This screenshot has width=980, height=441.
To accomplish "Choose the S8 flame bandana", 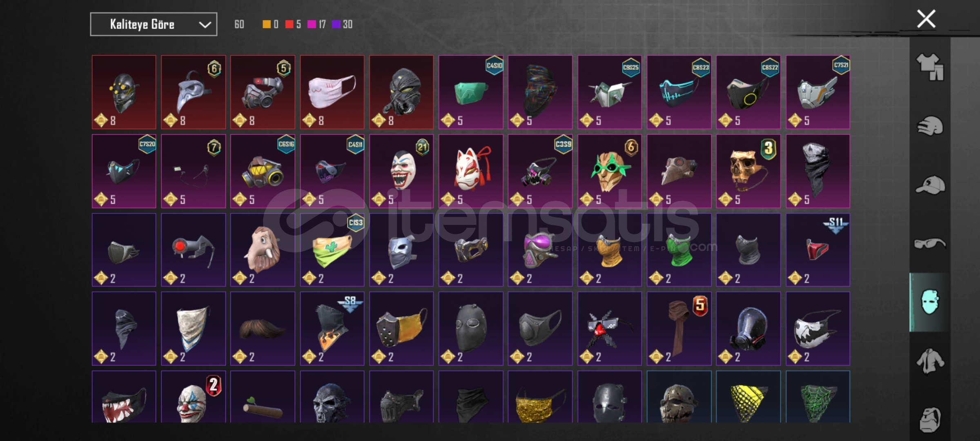I will 332,329.
